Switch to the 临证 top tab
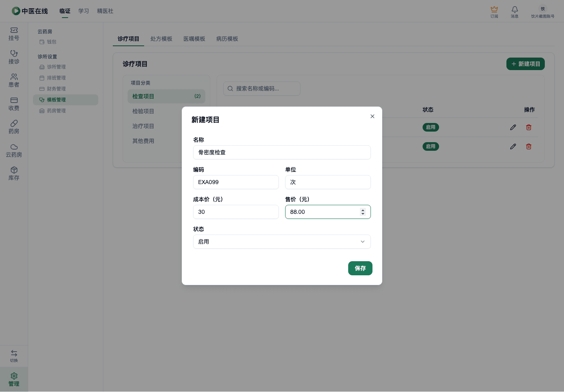Image resolution: width=564 pixels, height=392 pixels. [65, 11]
